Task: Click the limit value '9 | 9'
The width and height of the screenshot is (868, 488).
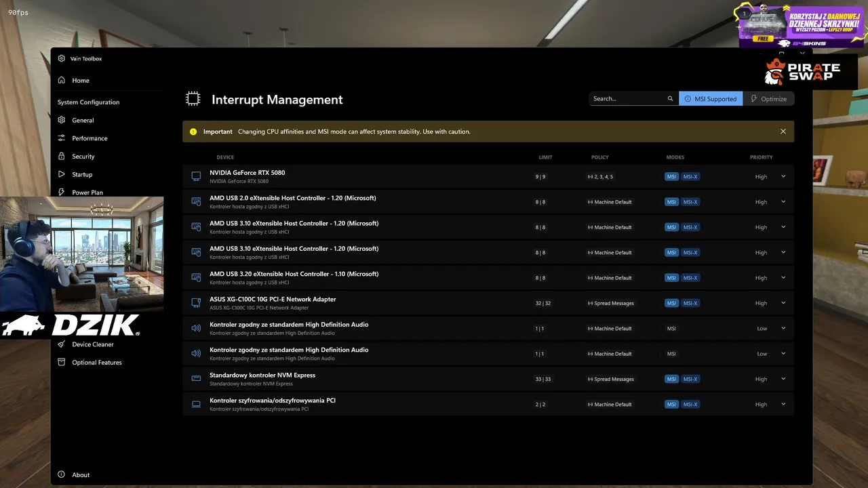Action: [540, 177]
